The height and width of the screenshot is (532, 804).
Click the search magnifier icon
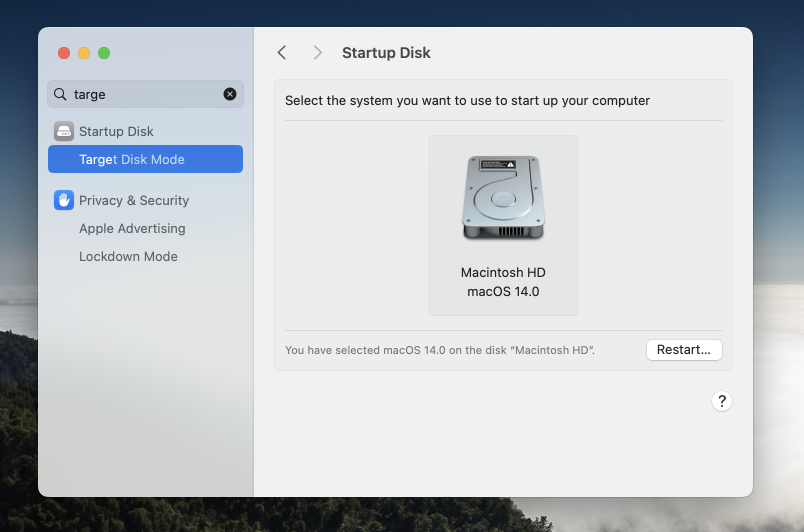click(60, 94)
